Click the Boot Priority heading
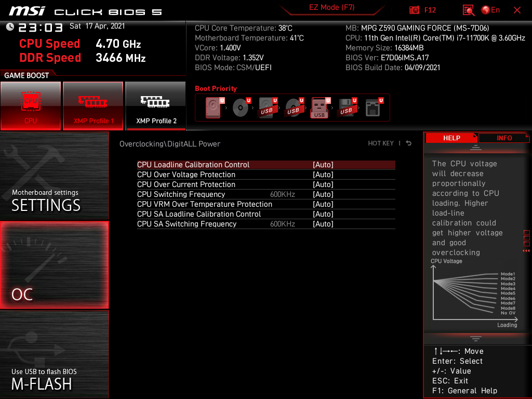This screenshot has width=532, height=399. pyautogui.click(x=216, y=88)
